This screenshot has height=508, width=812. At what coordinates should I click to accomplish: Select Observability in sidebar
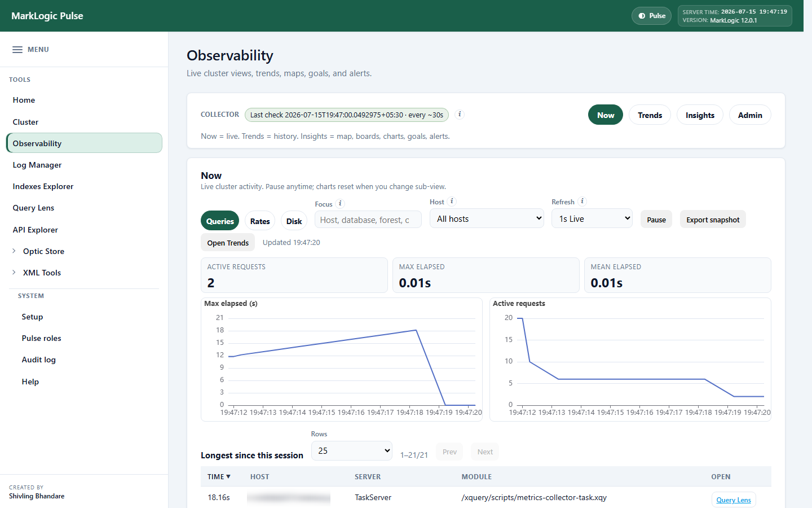click(84, 143)
